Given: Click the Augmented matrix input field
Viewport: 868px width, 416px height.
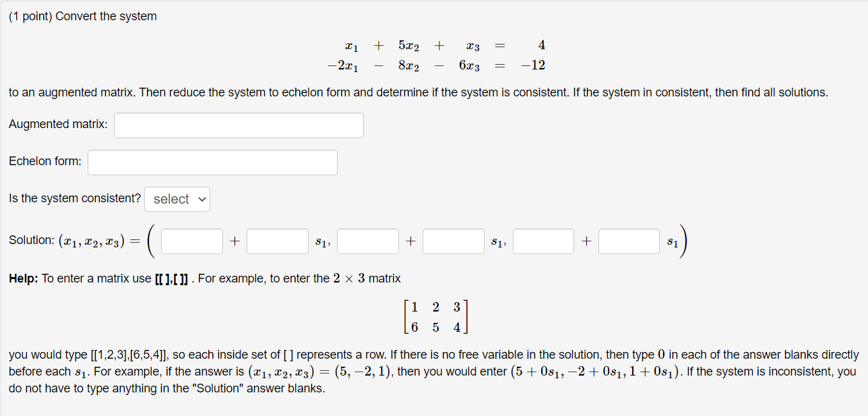Looking at the screenshot, I should point(239,125).
